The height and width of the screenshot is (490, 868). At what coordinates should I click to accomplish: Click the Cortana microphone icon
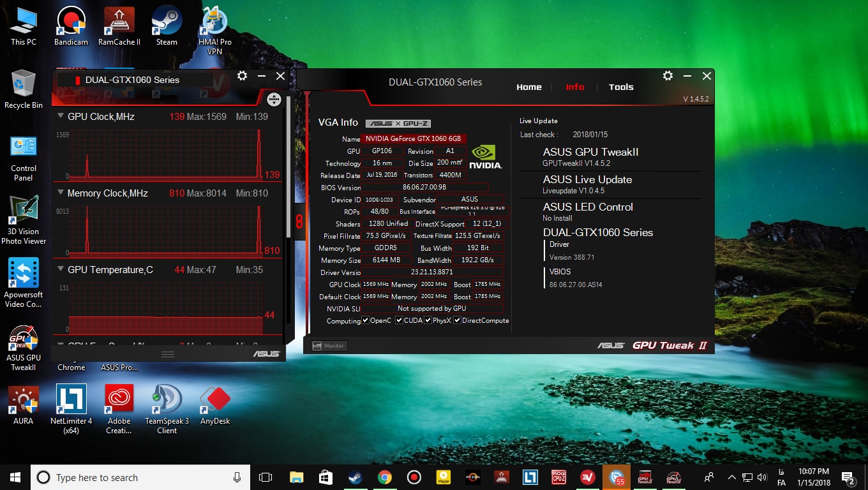(x=237, y=477)
